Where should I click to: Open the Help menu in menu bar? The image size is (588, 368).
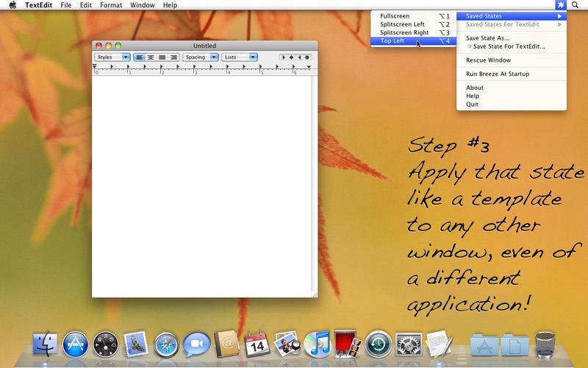pos(170,5)
